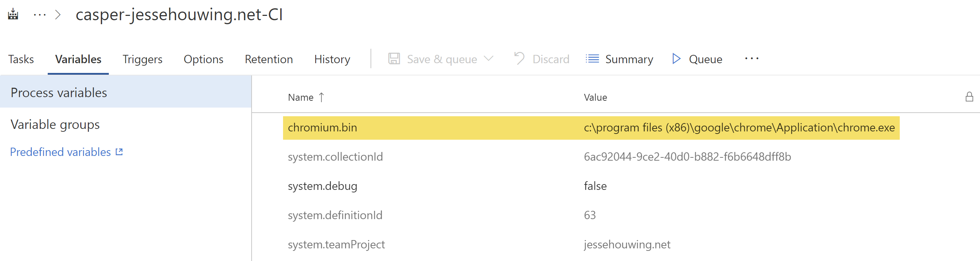The width and height of the screenshot is (980, 261).
Task: Select Process variables in sidebar
Action: tap(59, 92)
